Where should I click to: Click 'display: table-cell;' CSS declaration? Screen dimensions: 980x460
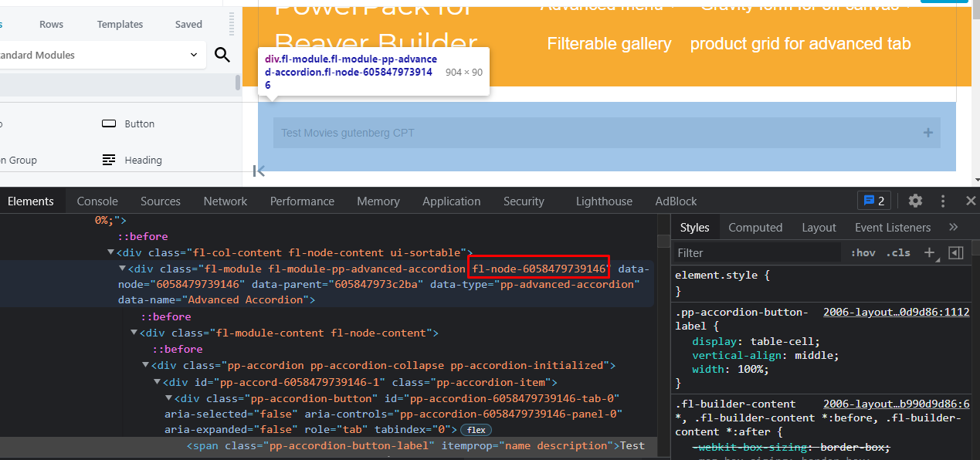point(755,341)
